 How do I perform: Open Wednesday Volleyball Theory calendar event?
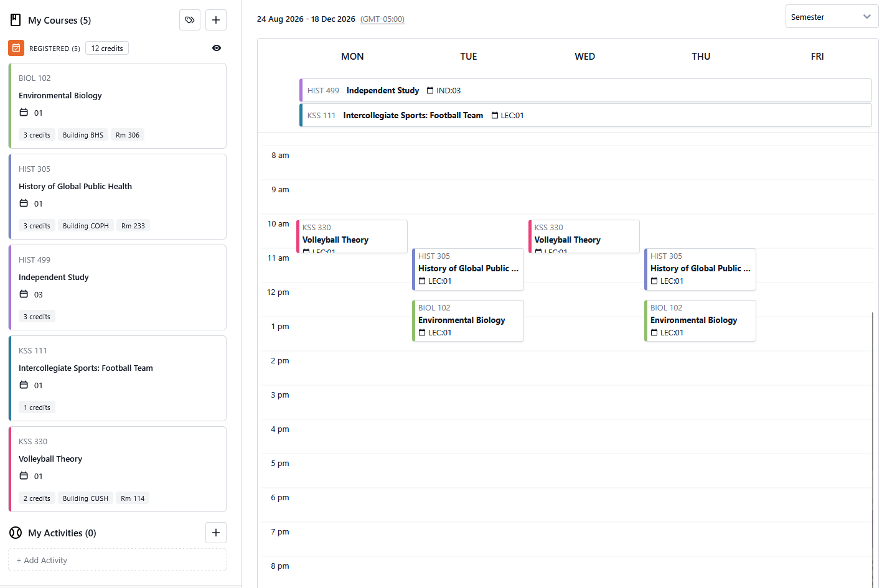click(x=584, y=236)
